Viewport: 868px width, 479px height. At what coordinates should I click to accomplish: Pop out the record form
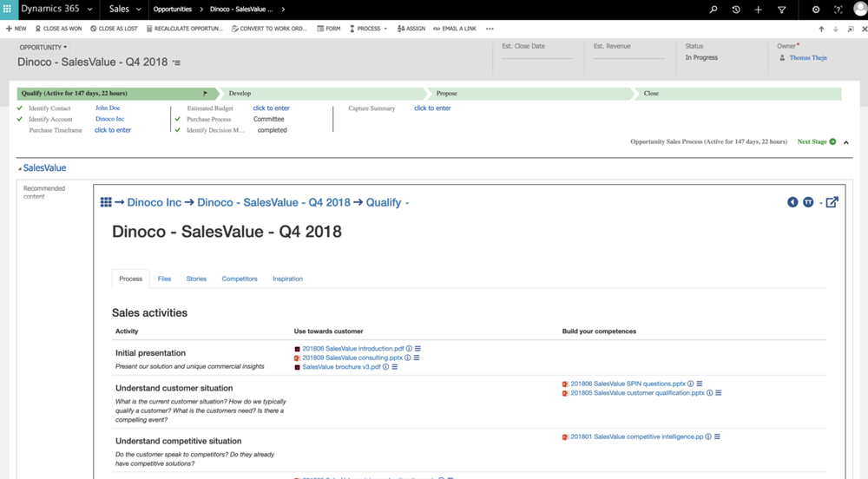[x=851, y=29]
